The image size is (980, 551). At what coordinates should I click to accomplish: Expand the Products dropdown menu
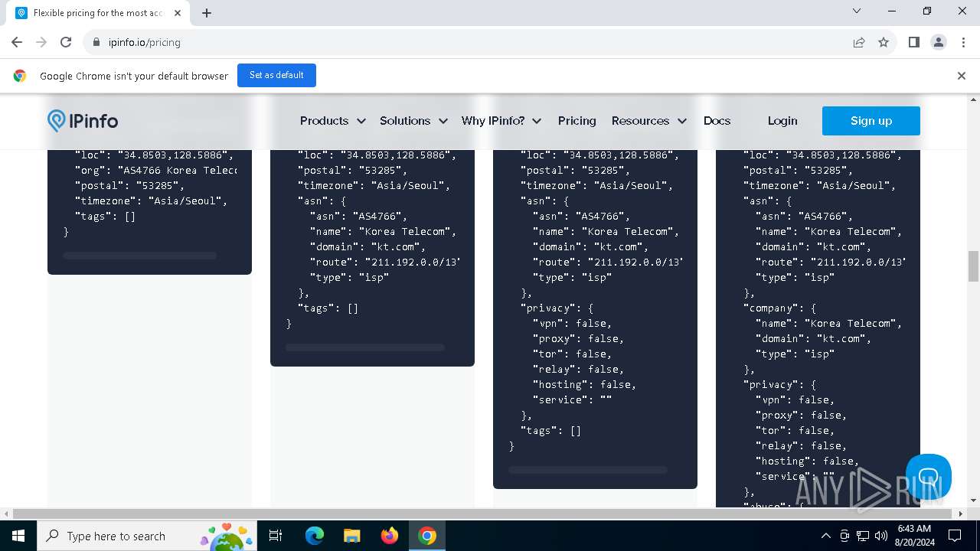tap(332, 121)
